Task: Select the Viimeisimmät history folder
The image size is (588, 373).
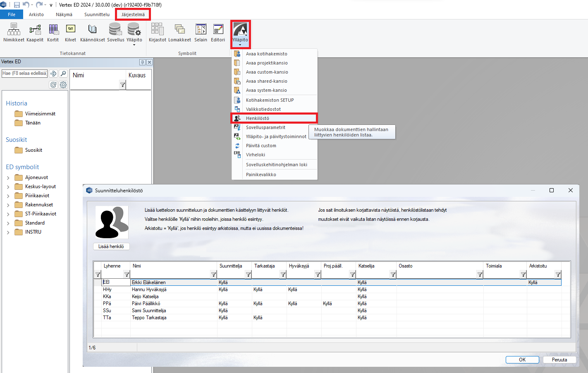Action: [x=40, y=114]
